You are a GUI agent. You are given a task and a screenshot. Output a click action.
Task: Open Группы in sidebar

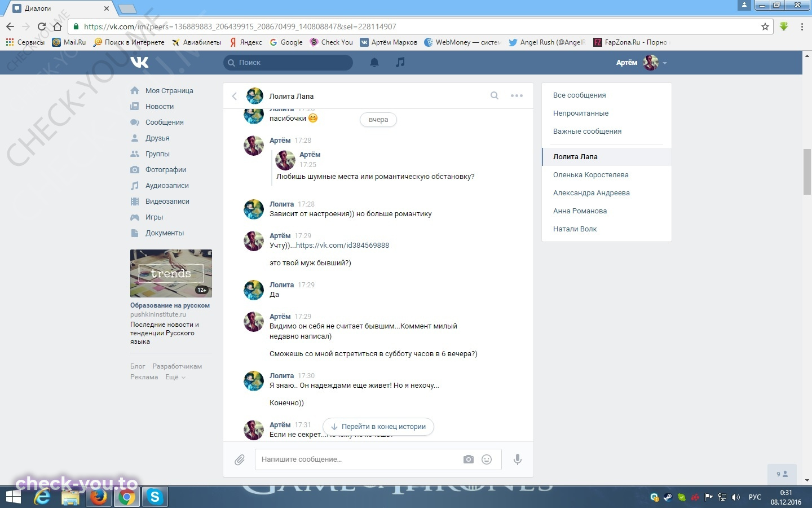click(x=157, y=154)
